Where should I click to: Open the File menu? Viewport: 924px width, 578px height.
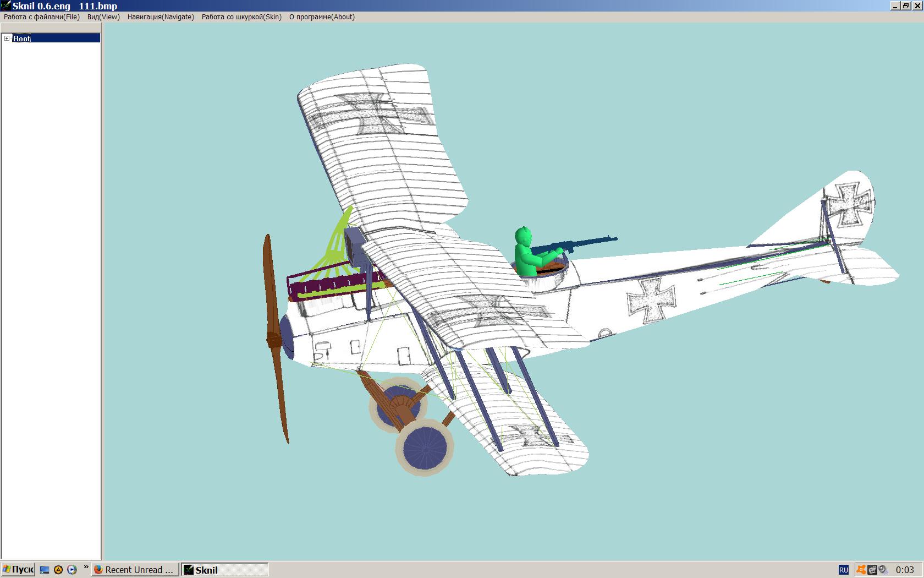[42, 17]
